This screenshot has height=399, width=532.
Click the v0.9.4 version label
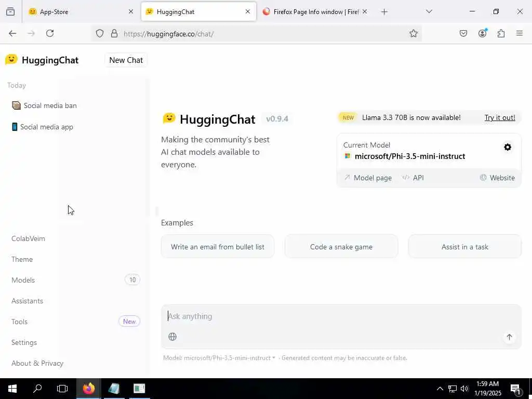coord(277,119)
